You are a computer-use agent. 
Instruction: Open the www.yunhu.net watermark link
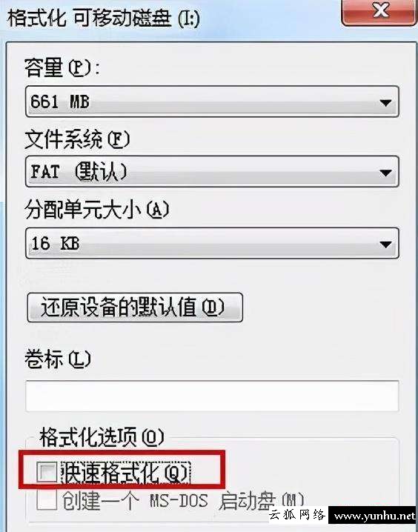point(374,516)
